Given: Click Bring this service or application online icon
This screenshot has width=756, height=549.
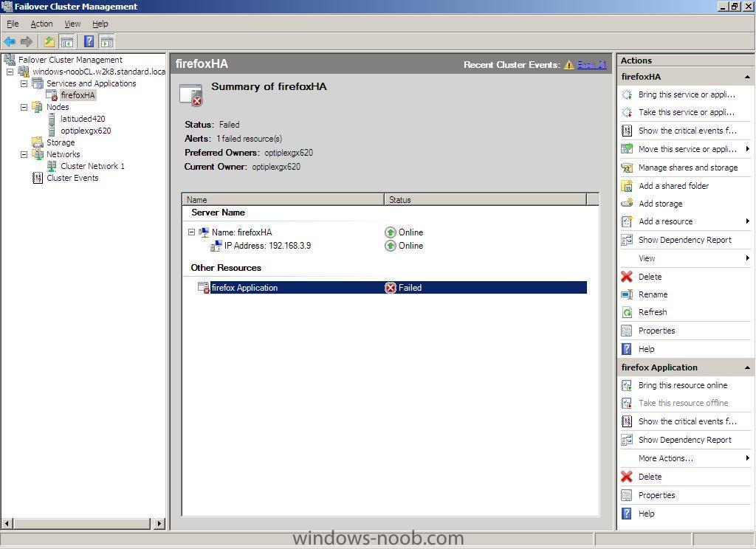Looking at the screenshot, I should point(626,94).
